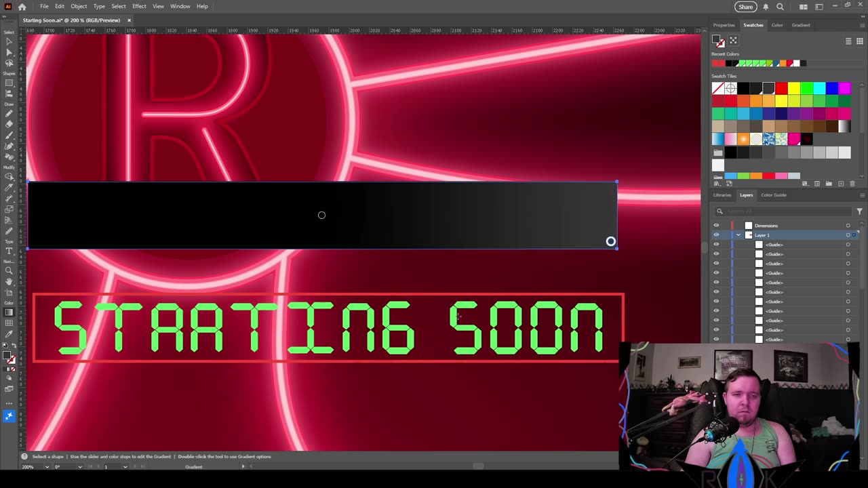This screenshot has height=488, width=868.
Task: Select the None swatch in Swatch Tiles
Action: coord(718,88)
